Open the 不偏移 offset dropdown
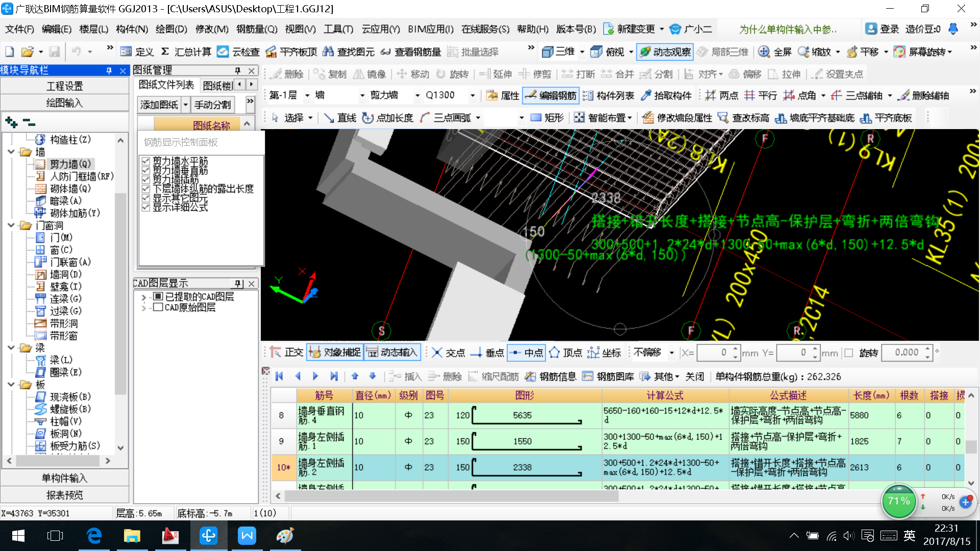980x551 pixels. [x=672, y=353]
